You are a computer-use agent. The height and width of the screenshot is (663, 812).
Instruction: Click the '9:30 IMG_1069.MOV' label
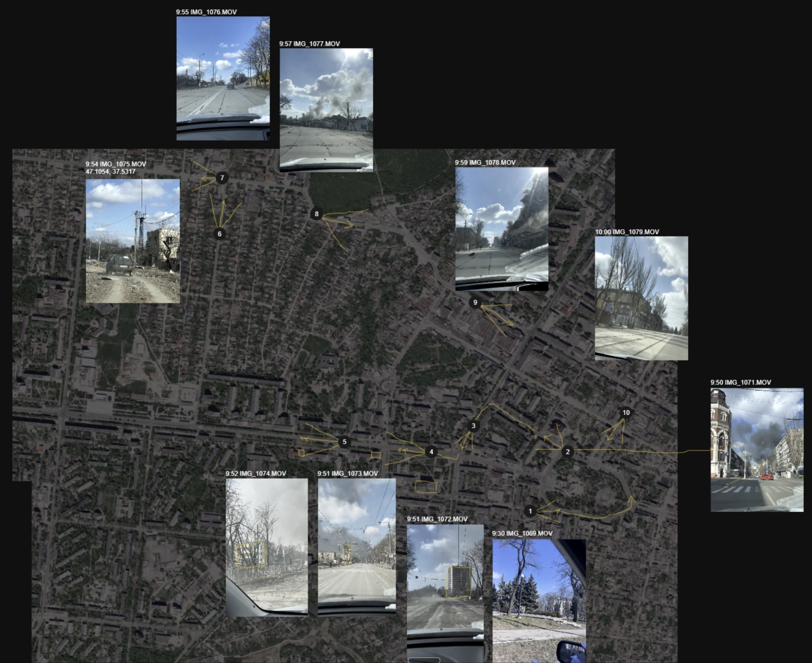coord(522,533)
